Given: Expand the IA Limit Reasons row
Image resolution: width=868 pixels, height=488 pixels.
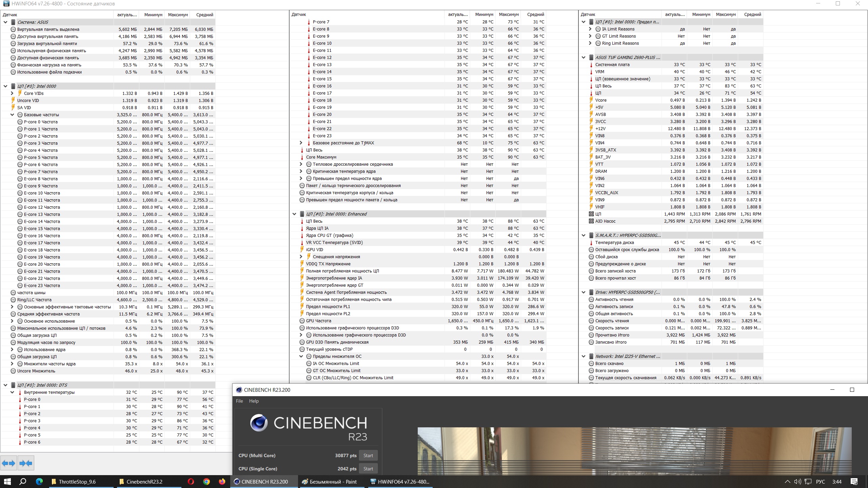Looking at the screenshot, I should pyautogui.click(x=590, y=29).
